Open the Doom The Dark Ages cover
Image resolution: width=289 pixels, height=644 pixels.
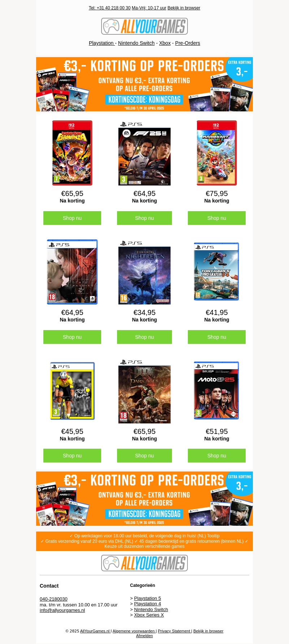click(144, 391)
